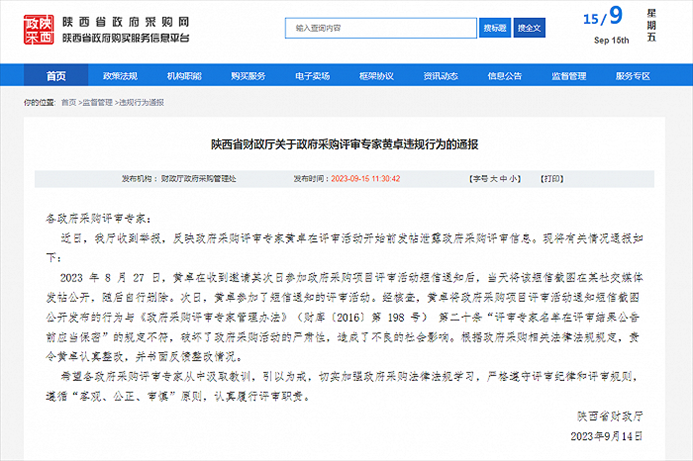Image resolution: width=693 pixels, height=461 pixels.
Task: Open the 电子卖场 navigation item
Action: pos(312,76)
